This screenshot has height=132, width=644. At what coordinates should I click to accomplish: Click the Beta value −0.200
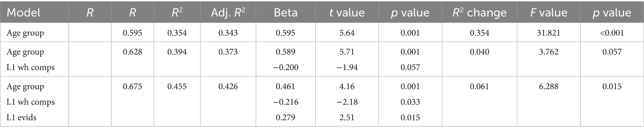285,67
